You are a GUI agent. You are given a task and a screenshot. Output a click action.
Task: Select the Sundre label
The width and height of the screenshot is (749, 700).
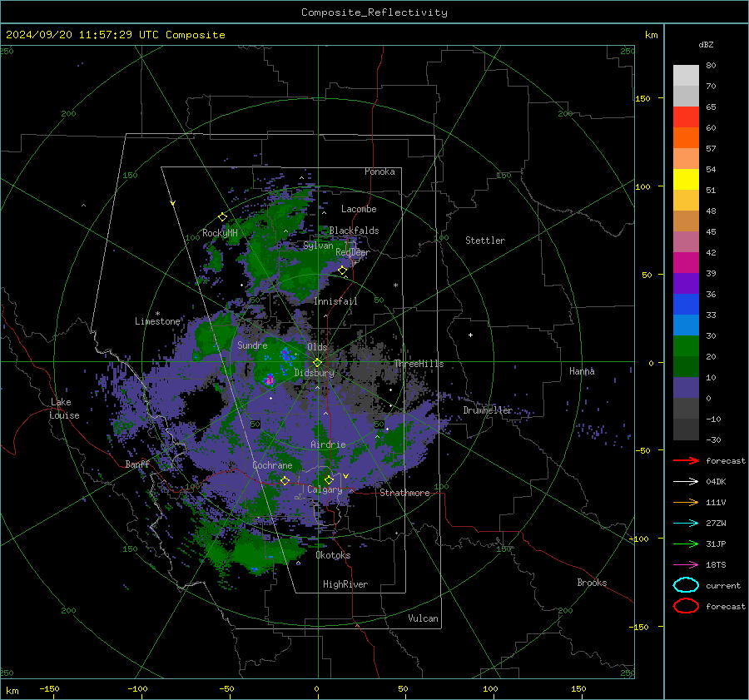(x=252, y=345)
